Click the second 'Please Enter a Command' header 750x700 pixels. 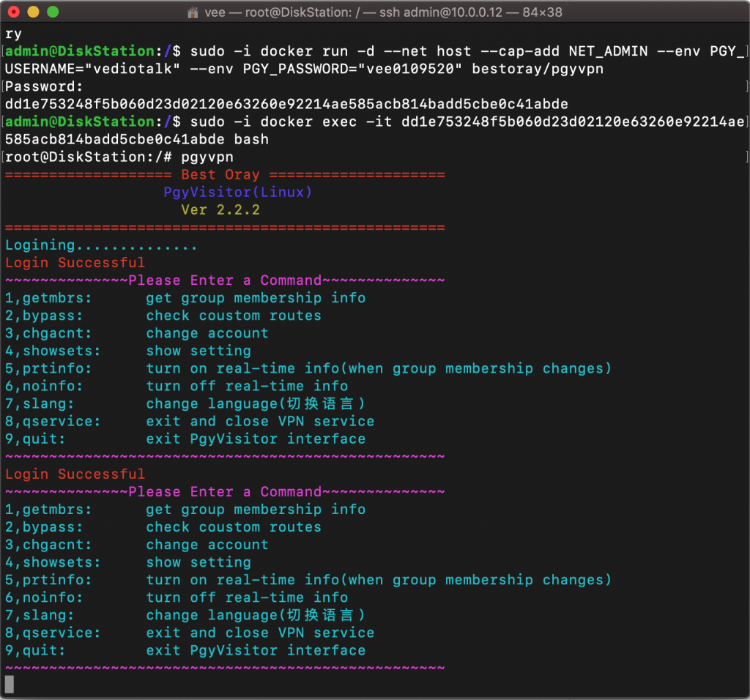click(225, 492)
